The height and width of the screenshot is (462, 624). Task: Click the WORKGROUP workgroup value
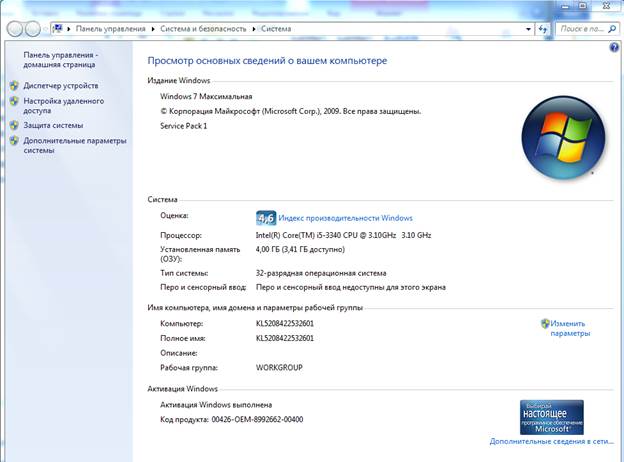point(279,367)
